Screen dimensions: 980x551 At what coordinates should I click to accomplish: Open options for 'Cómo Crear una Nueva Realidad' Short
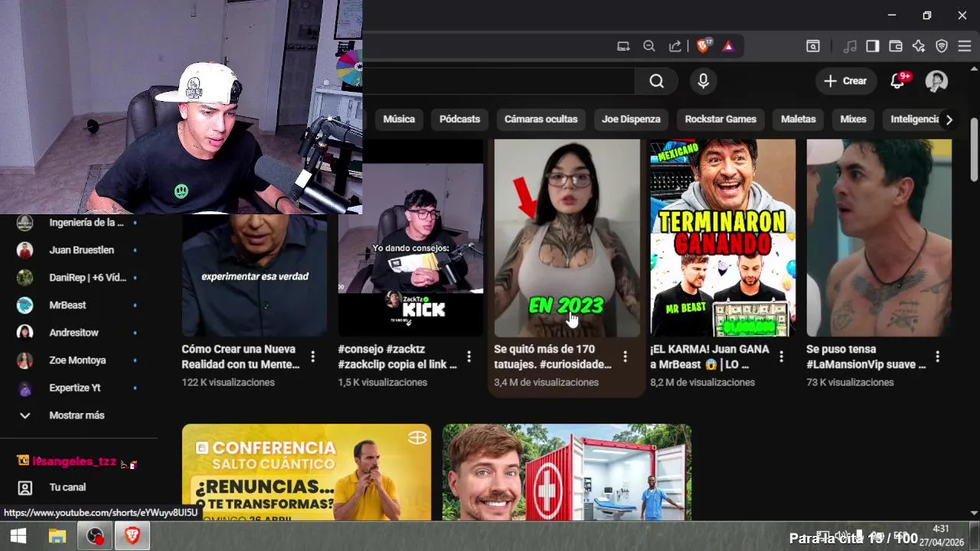[312, 357]
